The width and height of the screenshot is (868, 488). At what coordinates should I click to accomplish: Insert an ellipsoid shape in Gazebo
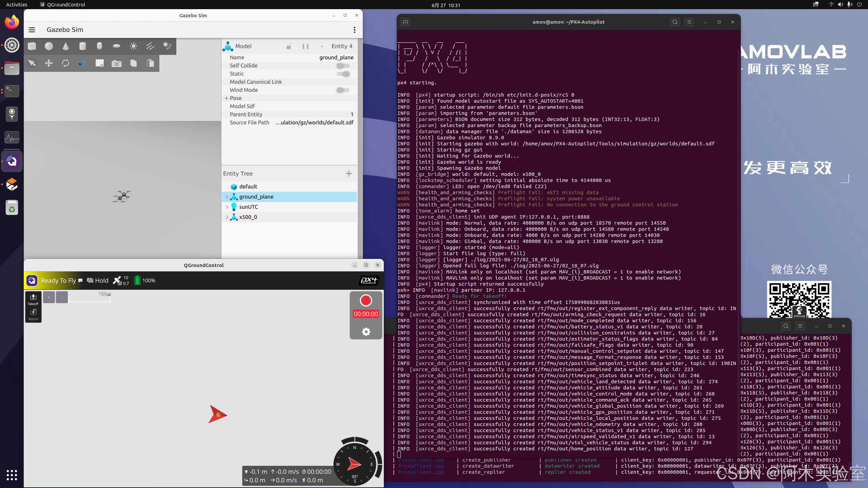click(116, 46)
